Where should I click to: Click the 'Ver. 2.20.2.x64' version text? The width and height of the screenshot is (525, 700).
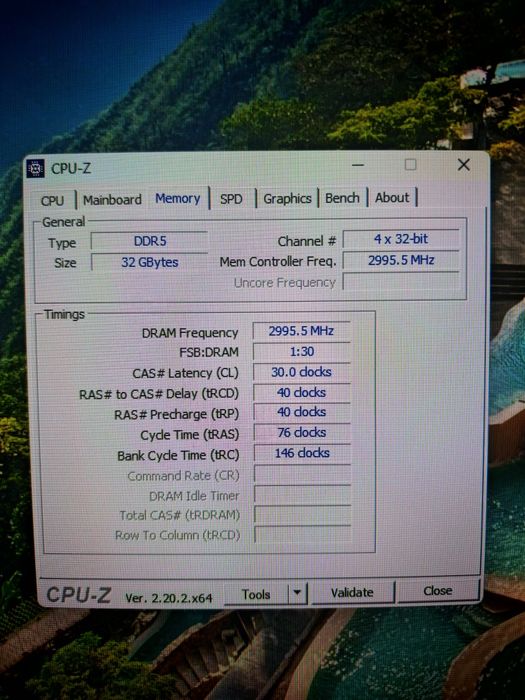click(x=169, y=598)
